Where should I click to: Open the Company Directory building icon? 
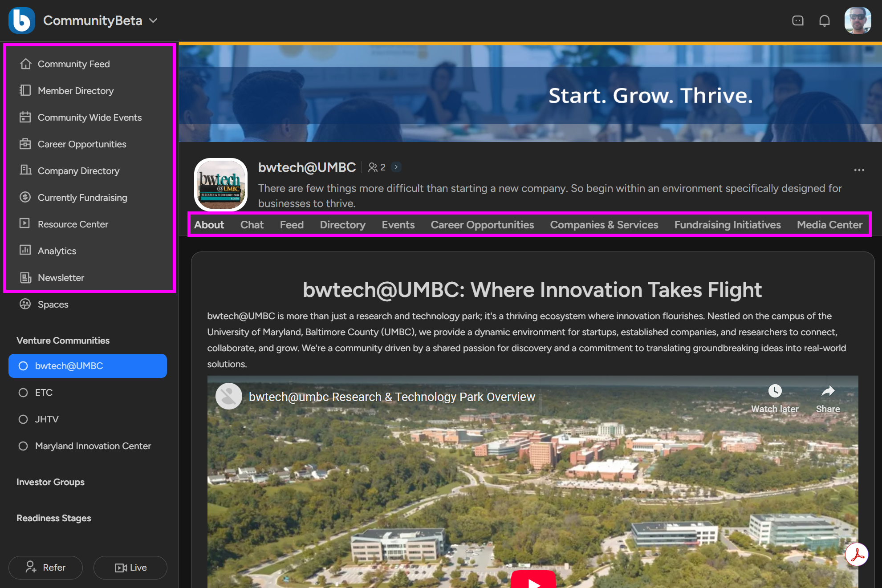pyautogui.click(x=25, y=170)
